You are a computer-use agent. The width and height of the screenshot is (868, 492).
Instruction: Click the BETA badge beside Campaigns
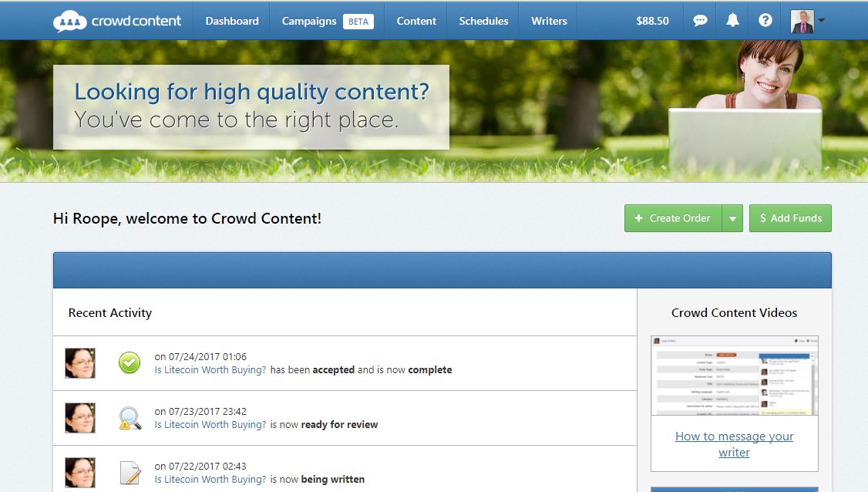[358, 22]
